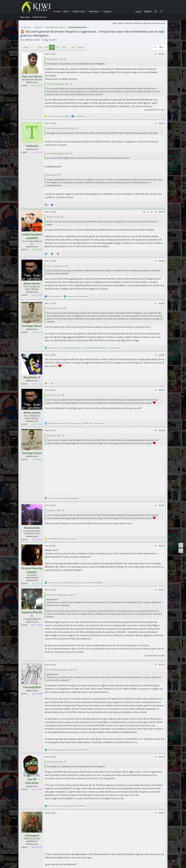Go to the Hispanohablantes breadcrumb
Screen dimensions: 186x868
77,27
